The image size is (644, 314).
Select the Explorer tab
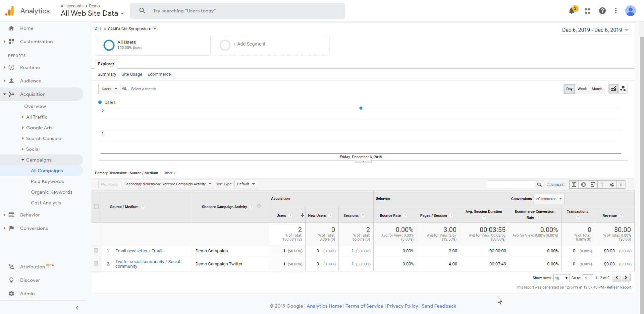[106, 64]
